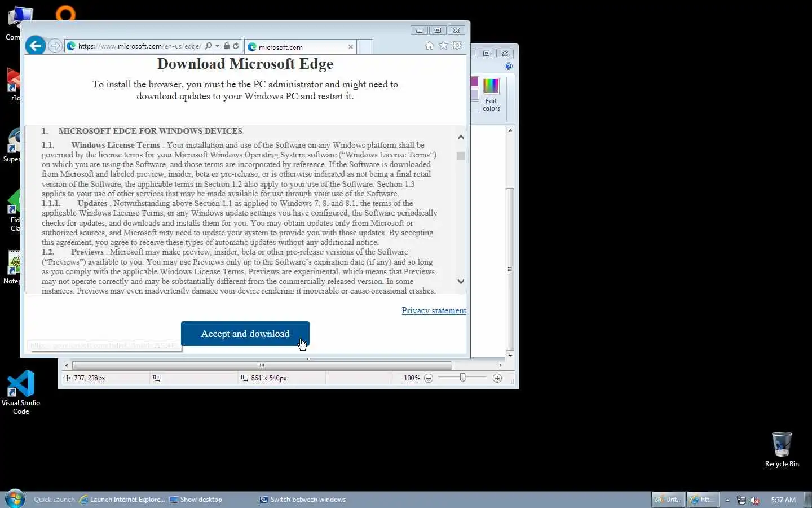The image size is (812, 508).
Task: Go back with the browser back arrow
Action: click(x=36, y=46)
